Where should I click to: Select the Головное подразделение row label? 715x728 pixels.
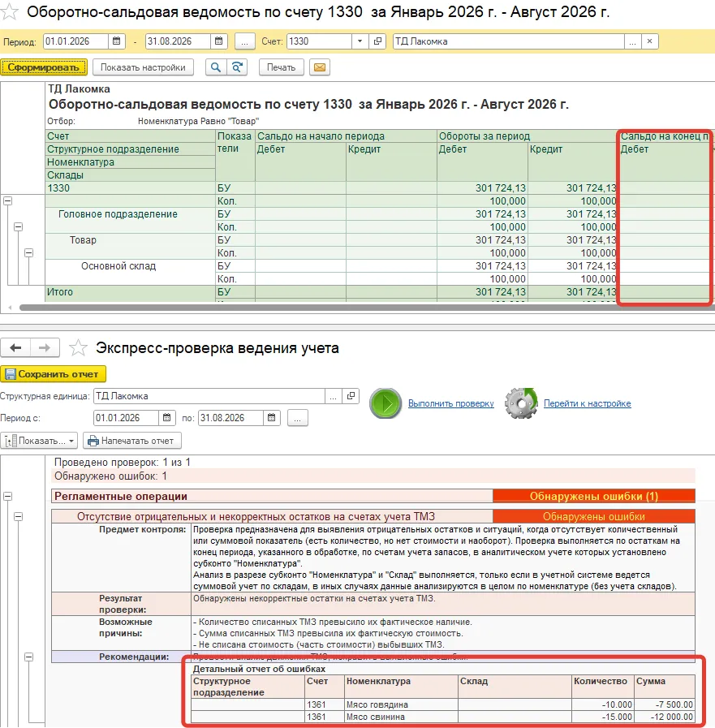[x=118, y=214]
